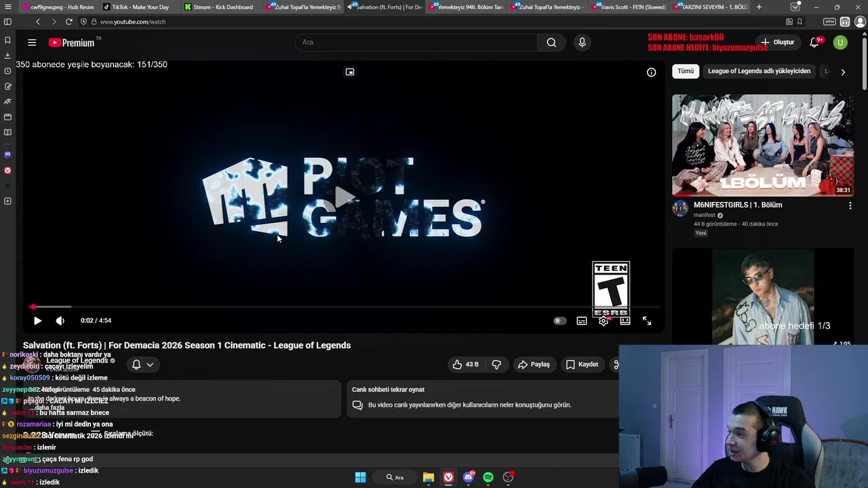Switch to TARZINI SEVEYİM tab
Viewport: 868px width, 488px height.
click(x=709, y=7)
